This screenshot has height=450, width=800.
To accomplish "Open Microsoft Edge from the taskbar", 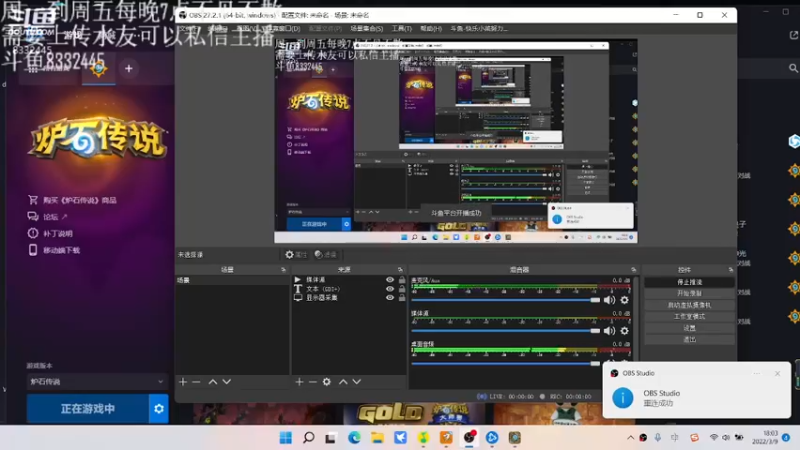I will tap(354, 437).
